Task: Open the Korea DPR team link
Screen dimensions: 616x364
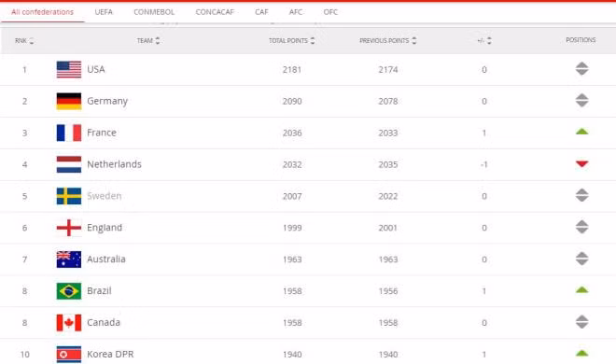Action: click(x=110, y=354)
